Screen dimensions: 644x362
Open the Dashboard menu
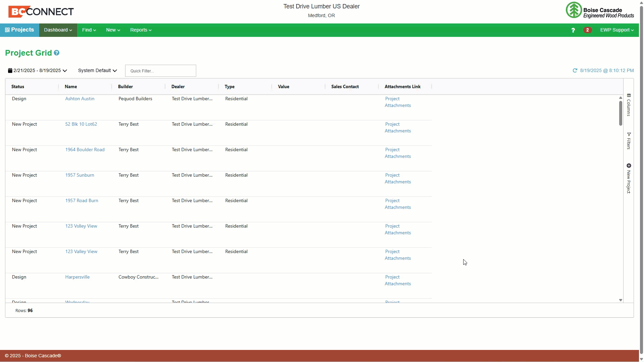(58, 30)
